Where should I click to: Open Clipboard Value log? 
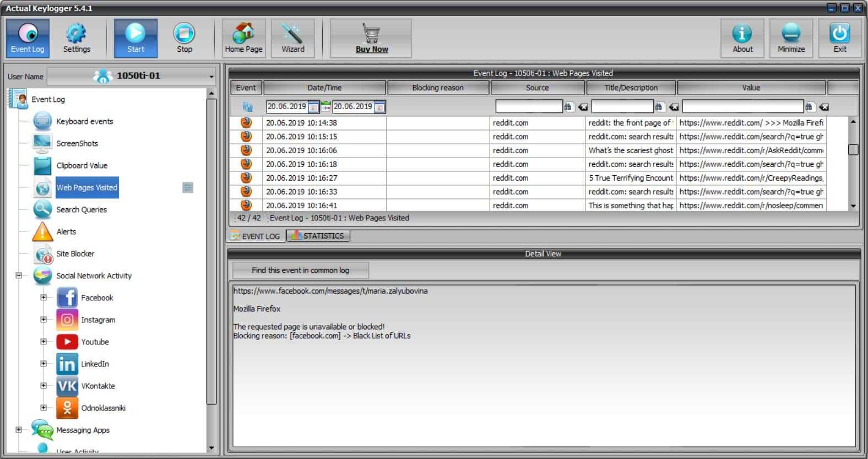point(82,165)
